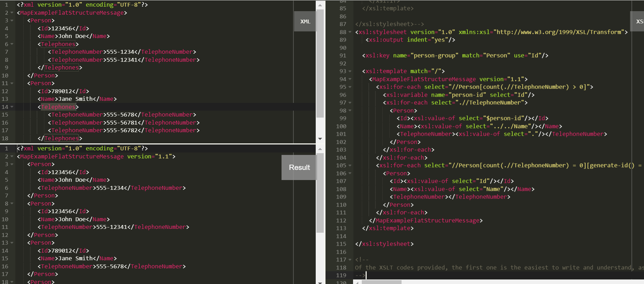This screenshot has height=284, width=644.
Task: Collapse the template fold at XSLT line 93
Action: click(350, 71)
